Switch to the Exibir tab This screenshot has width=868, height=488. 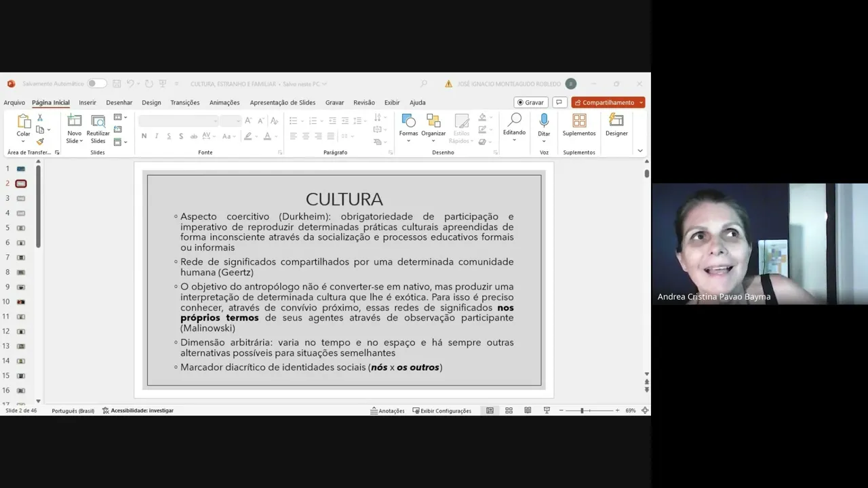pyautogui.click(x=392, y=102)
